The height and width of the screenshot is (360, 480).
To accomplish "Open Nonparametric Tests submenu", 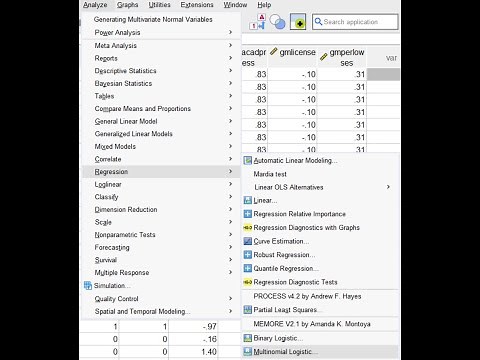I will point(161,235).
